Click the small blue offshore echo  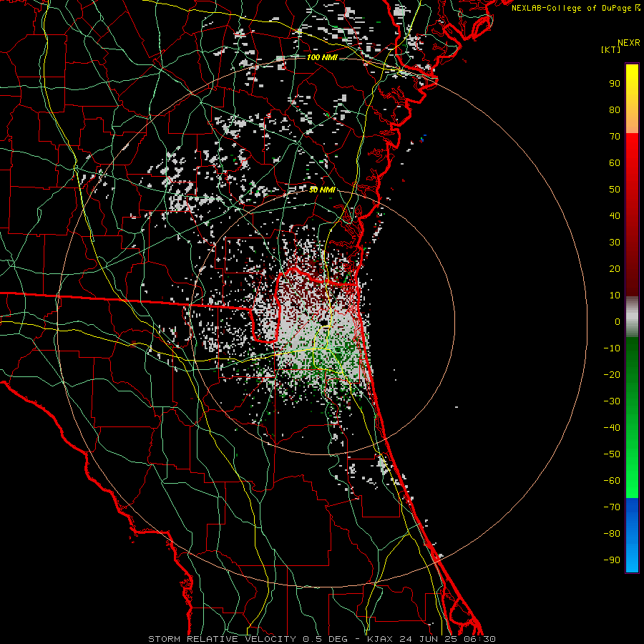(x=423, y=138)
